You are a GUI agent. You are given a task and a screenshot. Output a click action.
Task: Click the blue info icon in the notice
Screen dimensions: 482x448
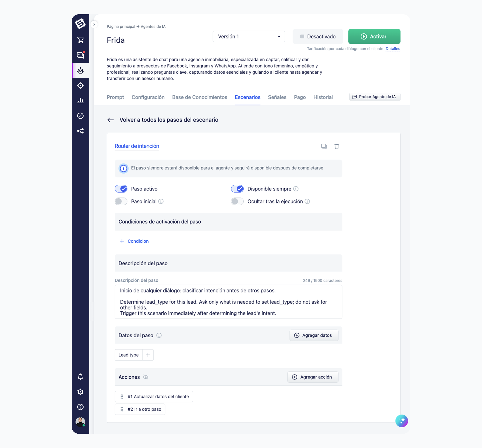[123, 168]
